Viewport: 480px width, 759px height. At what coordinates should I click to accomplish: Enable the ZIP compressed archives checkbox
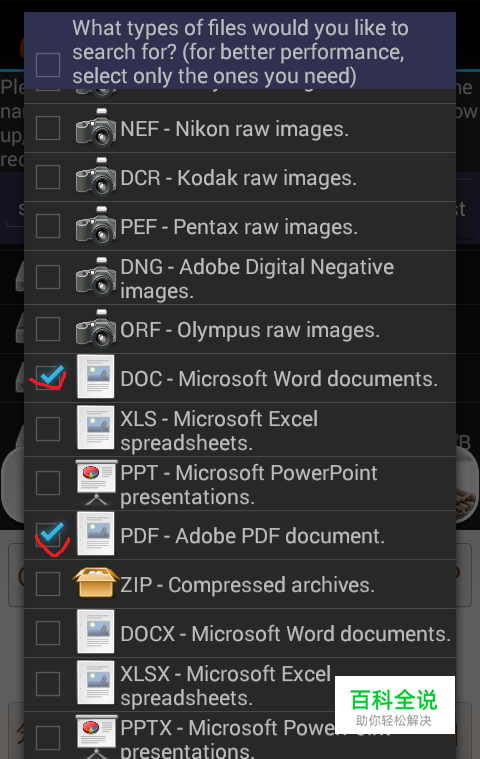tap(48, 584)
